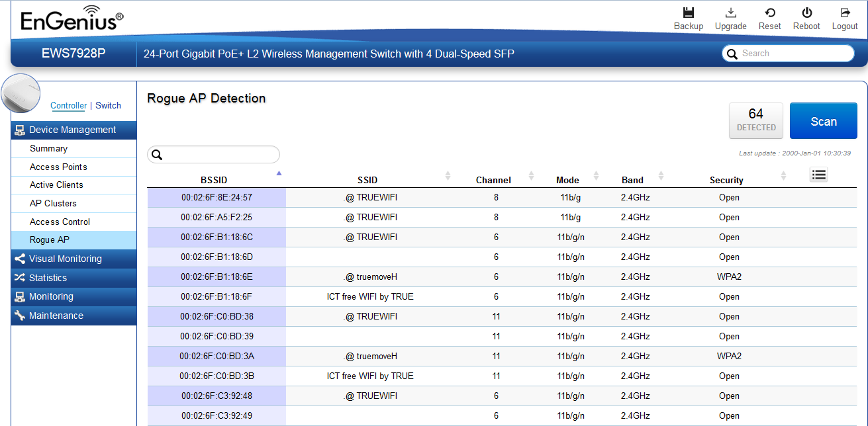
Task: Open Active Clients in sidebar
Action: point(56,185)
